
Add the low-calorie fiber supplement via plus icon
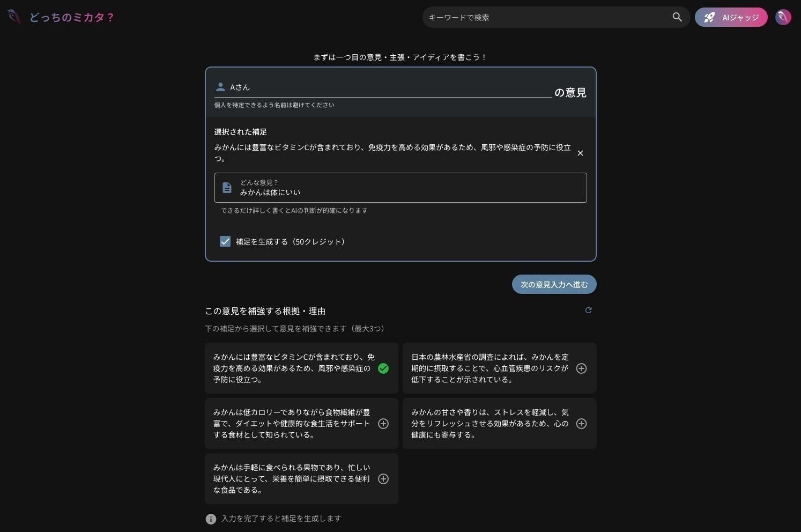point(383,424)
